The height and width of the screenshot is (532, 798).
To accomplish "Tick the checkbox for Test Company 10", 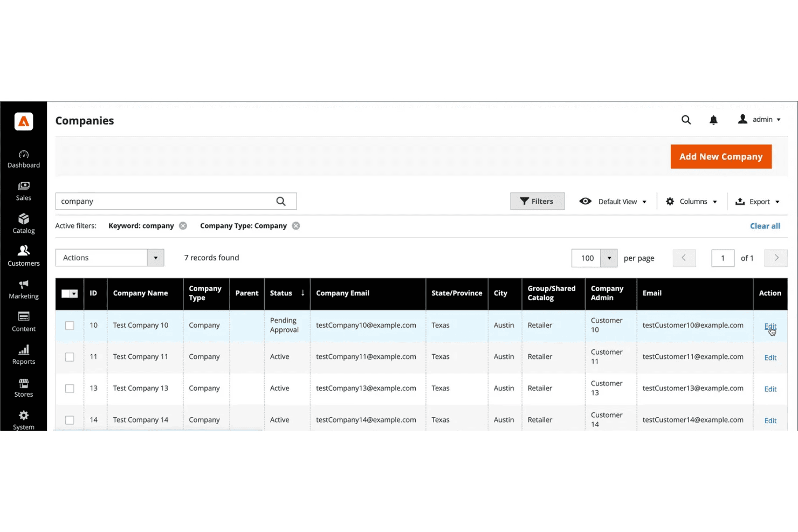I will pyautogui.click(x=70, y=326).
